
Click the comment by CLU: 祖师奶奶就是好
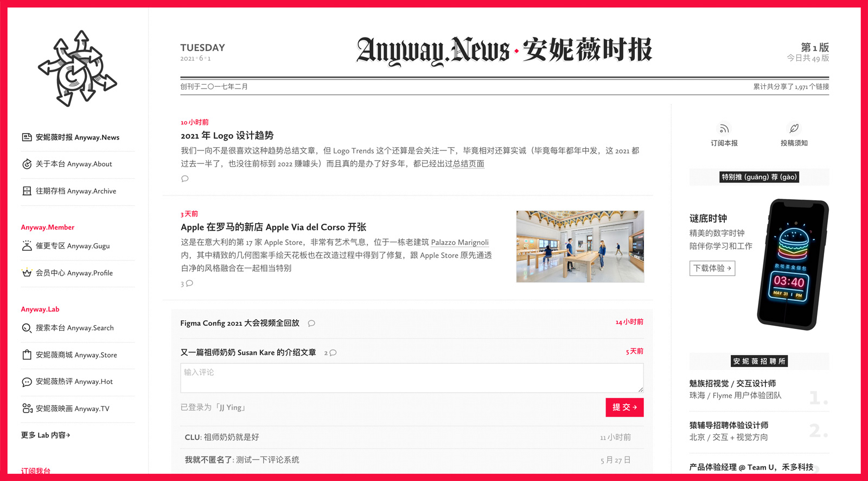[222, 437]
